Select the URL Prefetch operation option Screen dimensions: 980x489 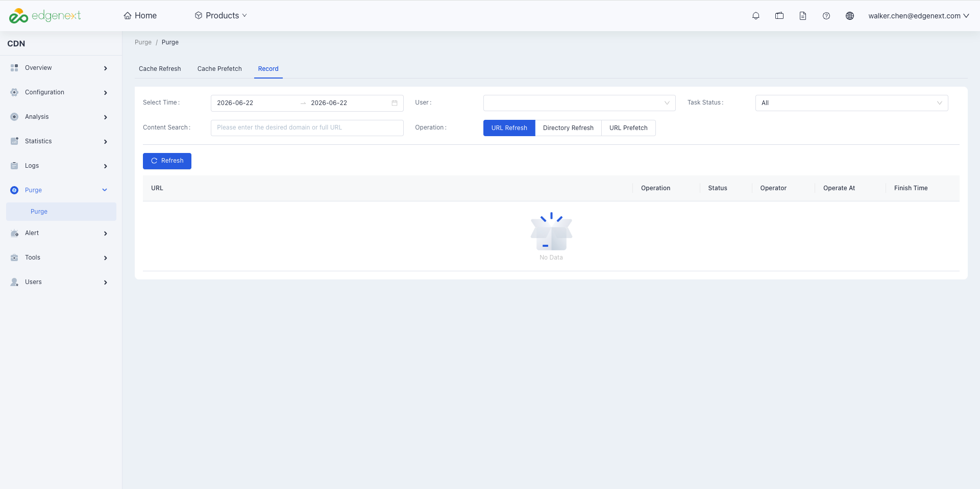[x=628, y=128]
